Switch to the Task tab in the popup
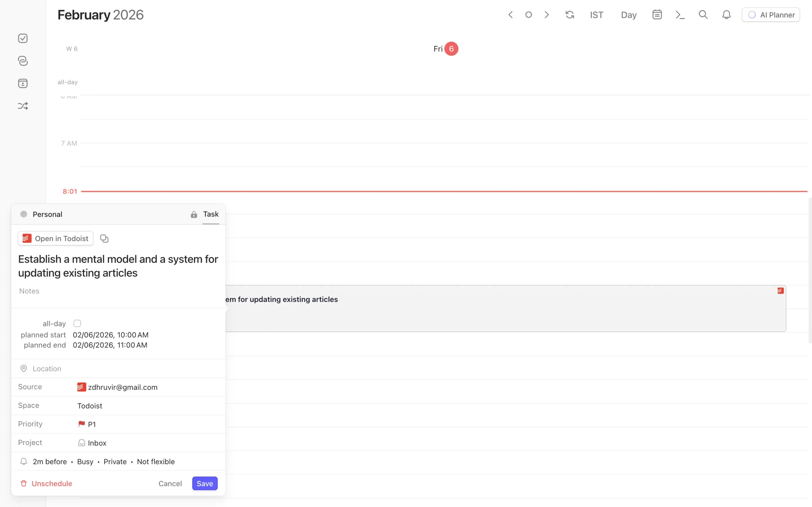Screen dimensions: 812x507 coord(211,214)
